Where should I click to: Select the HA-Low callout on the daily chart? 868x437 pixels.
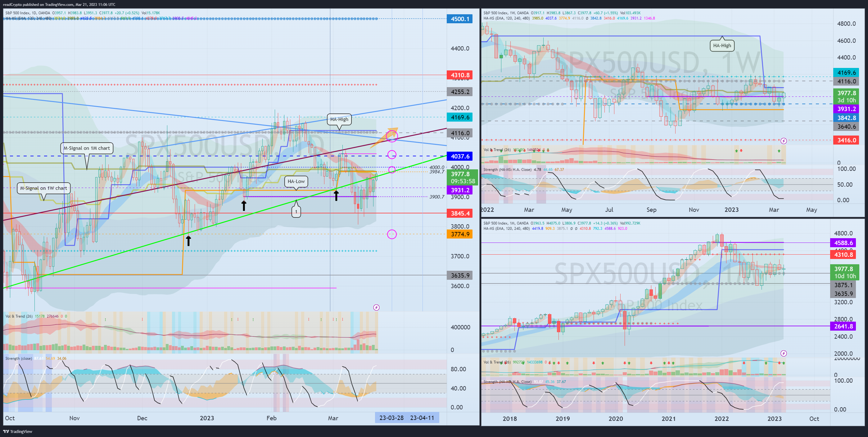click(296, 181)
